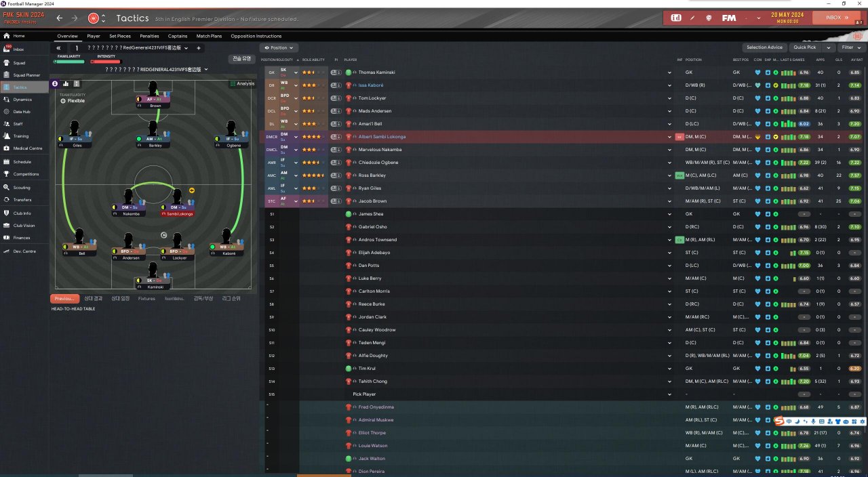
Task: Toggle Kaminski's pick-player switch in the PI column
Action: [336, 72]
